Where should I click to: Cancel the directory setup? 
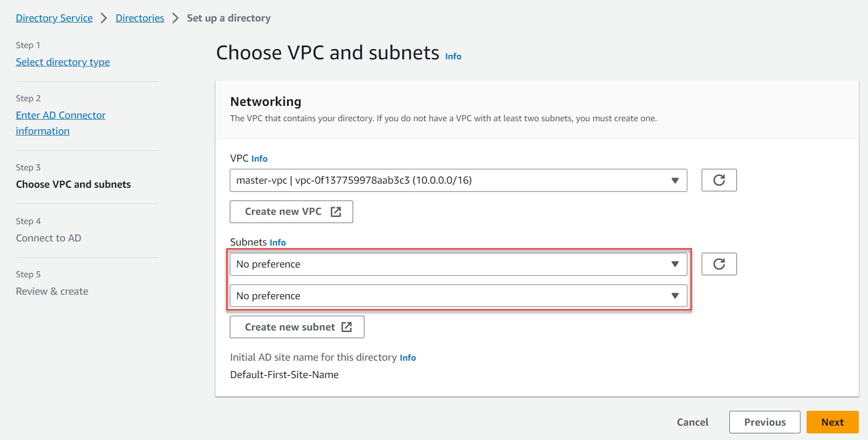coord(692,422)
